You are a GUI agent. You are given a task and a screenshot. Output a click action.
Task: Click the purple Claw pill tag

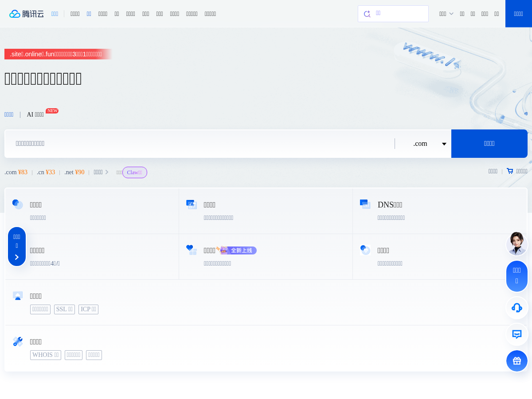click(x=134, y=172)
